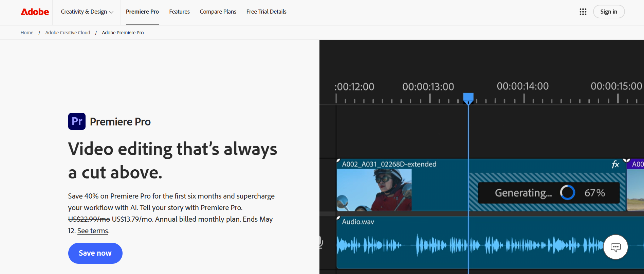
Task: Click the Generating... 67% progress indicator
Action: pos(549,193)
